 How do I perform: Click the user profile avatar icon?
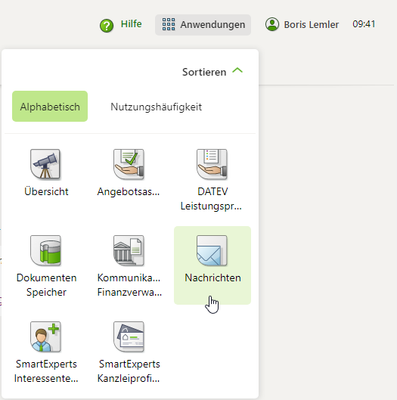point(272,24)
